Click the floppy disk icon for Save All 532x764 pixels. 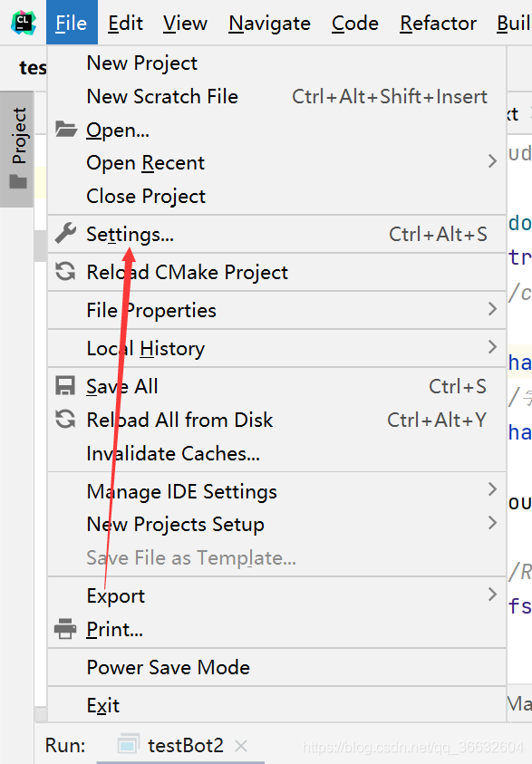(x=65, y=386)
